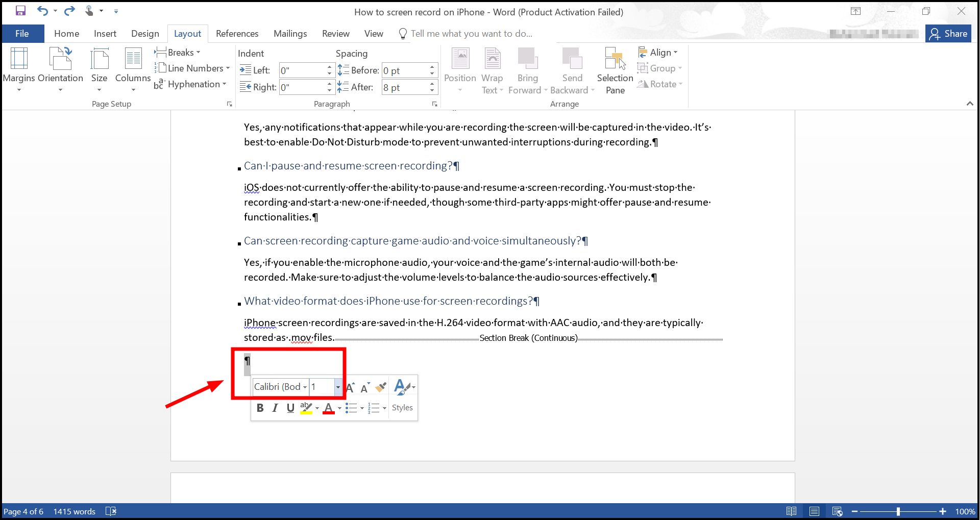Open Orientation options

(x=60, y=70)
